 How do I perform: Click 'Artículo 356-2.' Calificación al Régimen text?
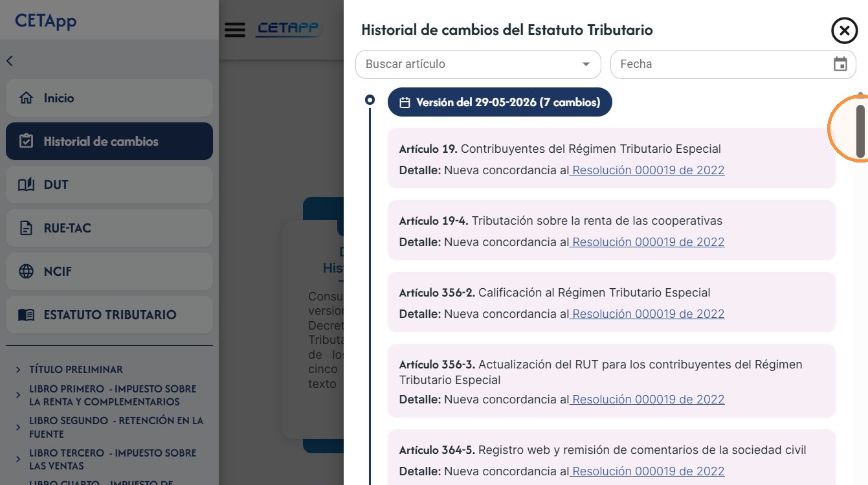click(555, 293)
